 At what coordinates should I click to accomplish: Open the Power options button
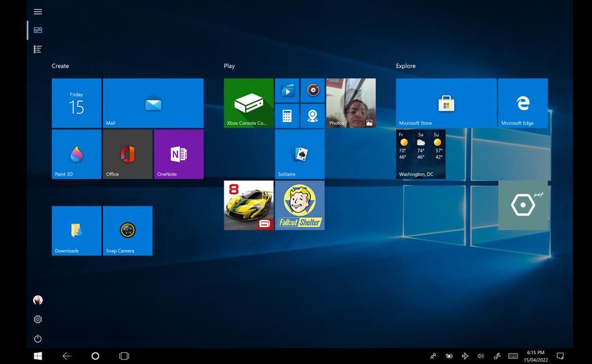pyautogui.click(x=38, y=339)
